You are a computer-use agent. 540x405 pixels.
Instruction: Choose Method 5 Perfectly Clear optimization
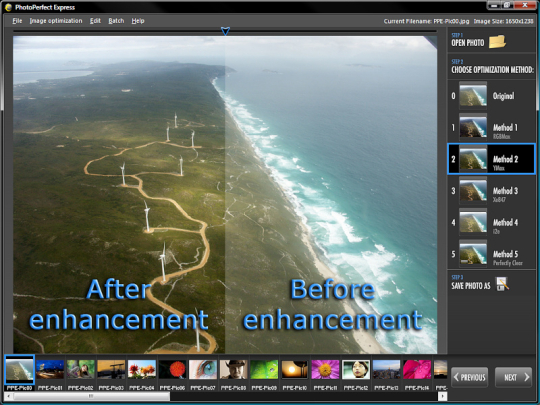491,254
